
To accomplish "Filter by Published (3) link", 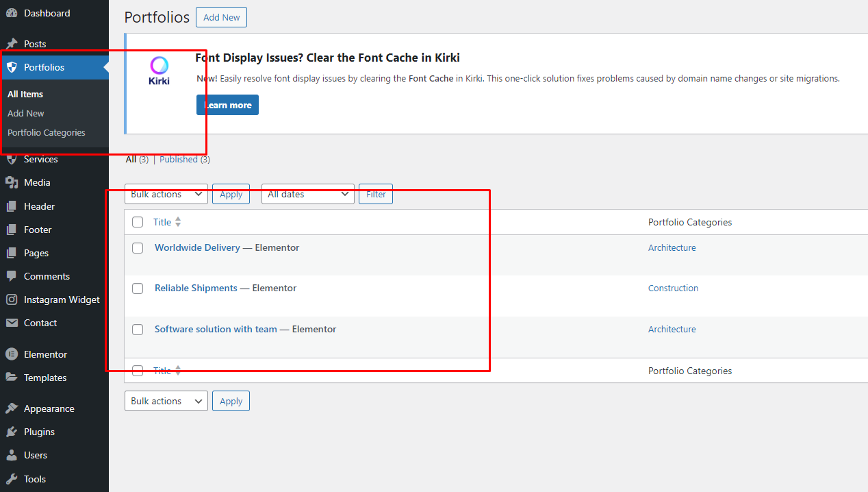I will coord(185,159).
